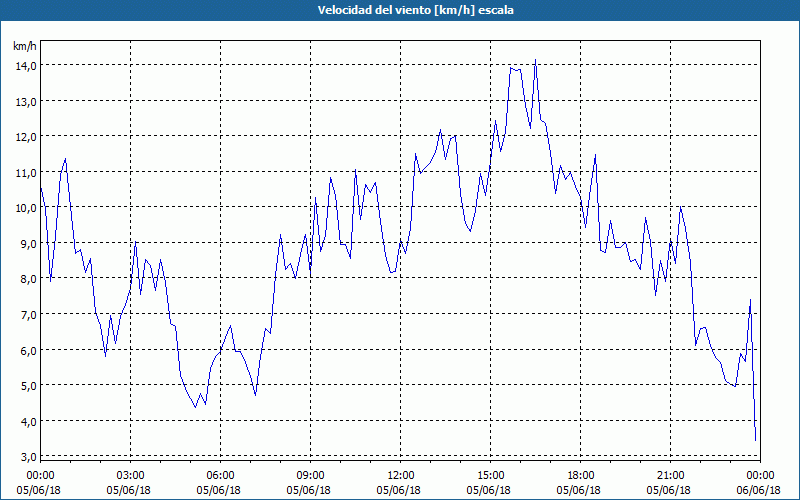Click the chart title 'Velocidad del viento [km/h] escala'
Image resolution: width=800 pixels, height=500 pixels.
415,10
